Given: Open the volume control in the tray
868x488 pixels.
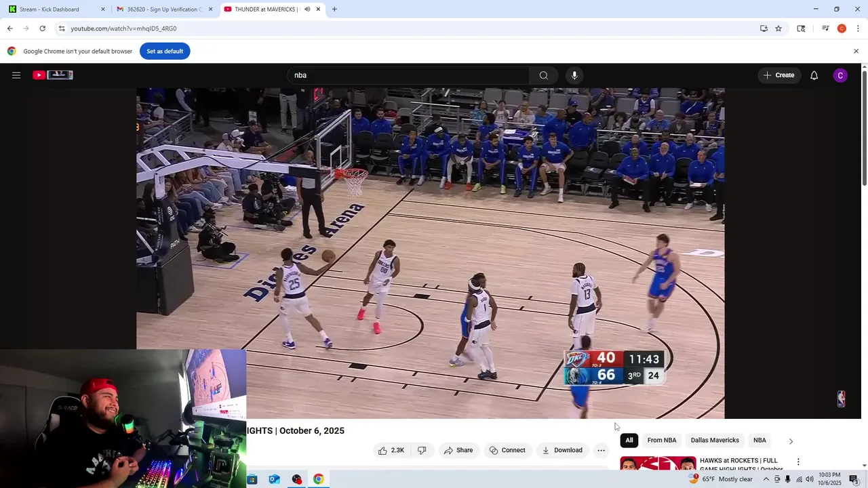Looking at the screenshot, I should 810,479.
